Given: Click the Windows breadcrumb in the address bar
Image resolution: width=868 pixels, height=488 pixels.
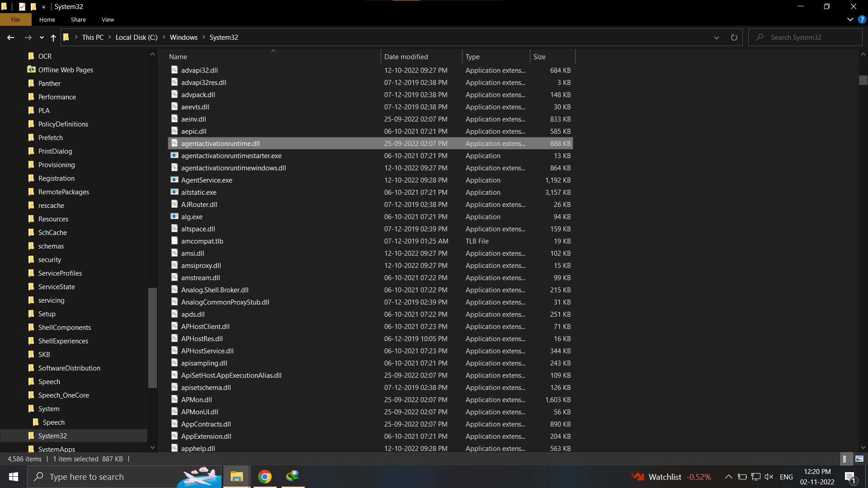Looking at the screenshot, I should coord(184,38).
